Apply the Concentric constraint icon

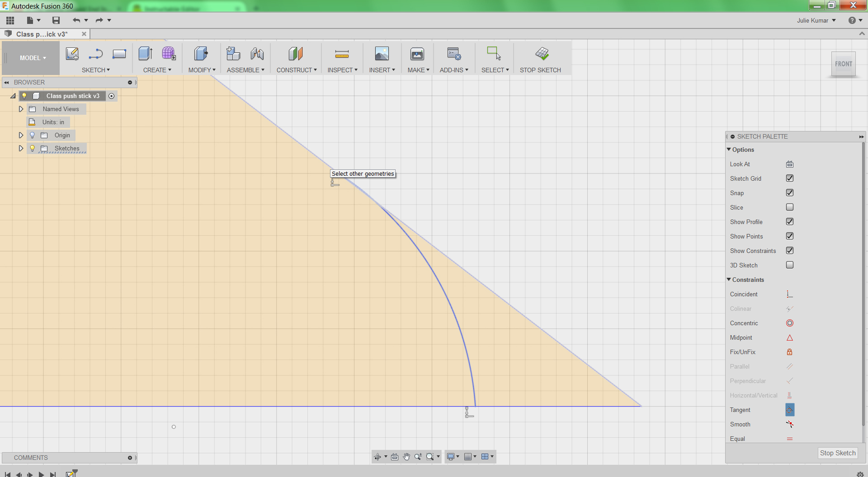coord(790,323)
